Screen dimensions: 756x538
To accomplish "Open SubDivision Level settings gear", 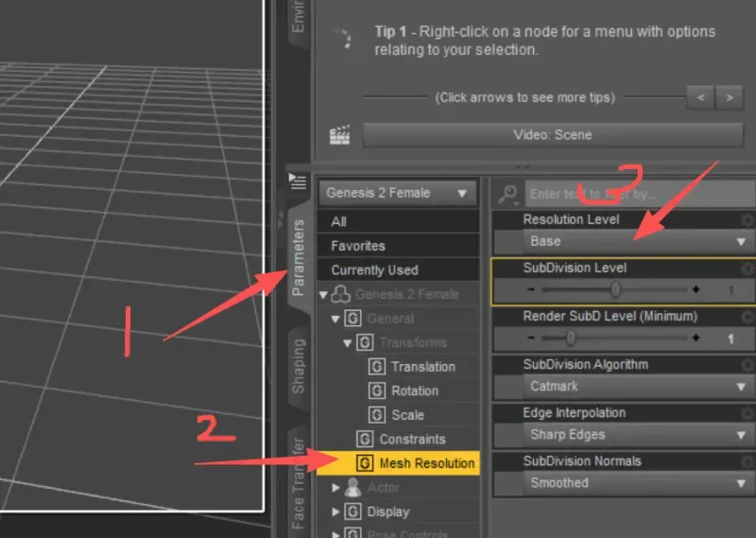I will [747, 269].
